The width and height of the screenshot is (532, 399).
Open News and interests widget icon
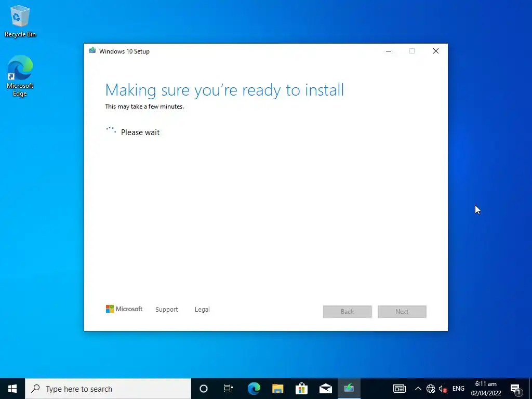(x=400, y=389)
